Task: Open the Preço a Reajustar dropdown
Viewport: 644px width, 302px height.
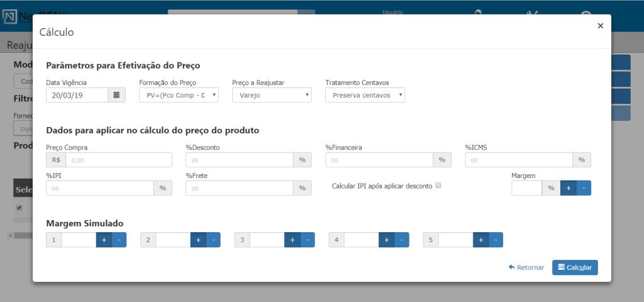Action: pos(272,95)
